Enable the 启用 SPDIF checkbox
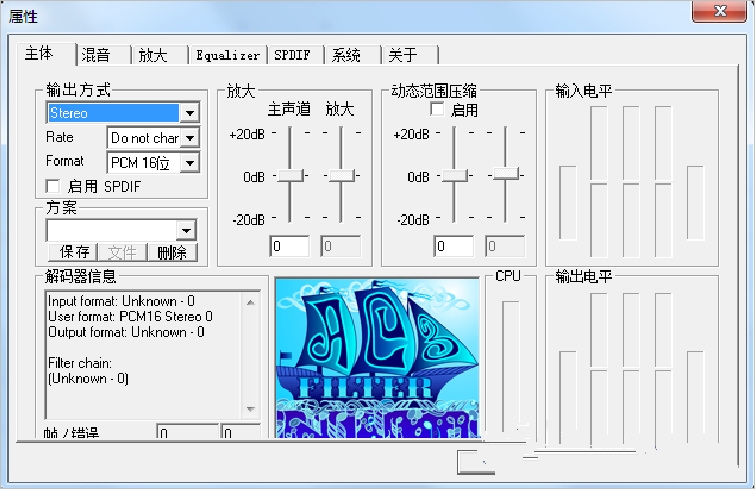The image size is (755, 489). click(52, 186)
